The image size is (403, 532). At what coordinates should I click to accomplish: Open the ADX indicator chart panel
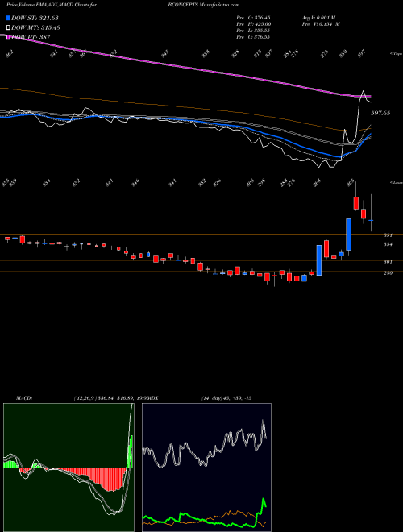(x=206, y=468)
